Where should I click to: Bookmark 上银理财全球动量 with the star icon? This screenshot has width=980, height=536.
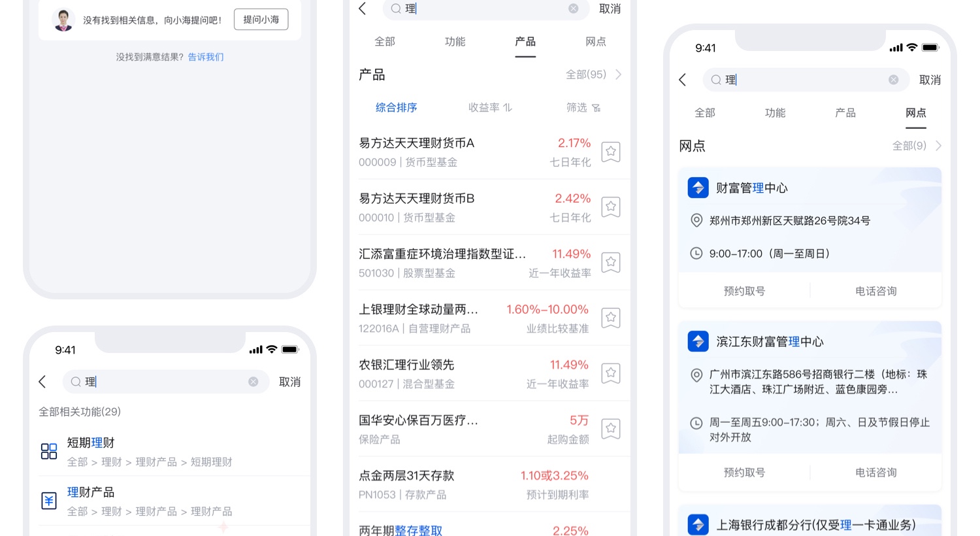pyautogui.click(x=610, y=318)
